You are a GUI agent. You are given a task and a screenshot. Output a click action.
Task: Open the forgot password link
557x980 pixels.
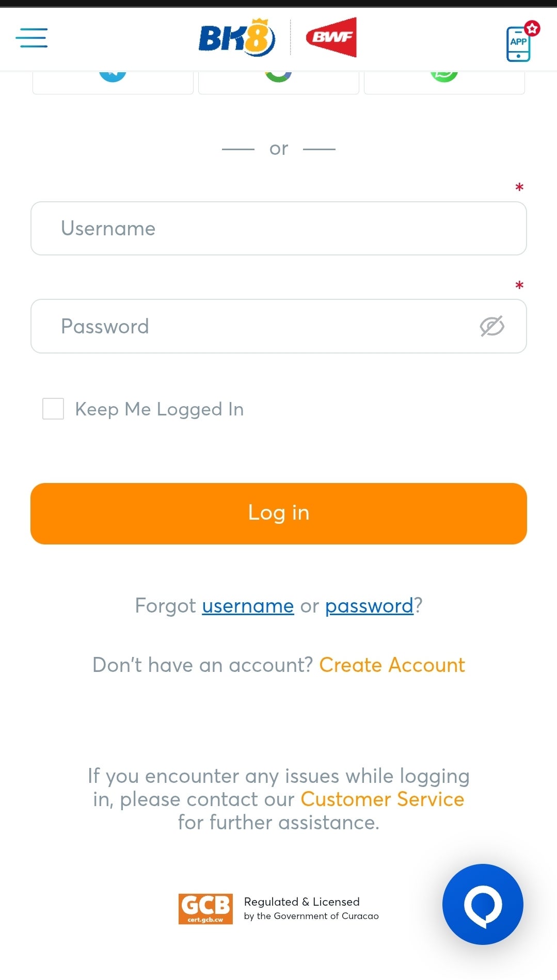(369, 606)
